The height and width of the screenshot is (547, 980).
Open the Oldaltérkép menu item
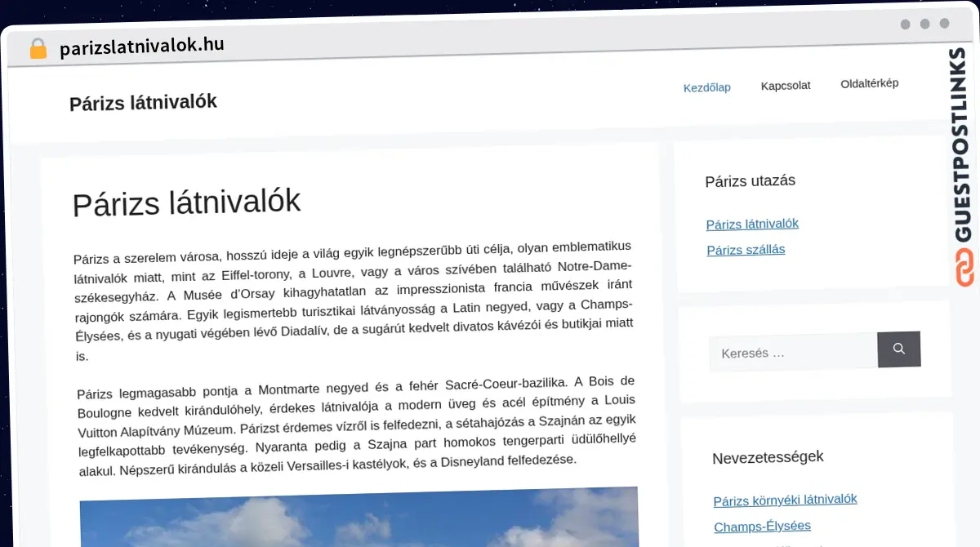pyautogui.click(x=869, y=83)
